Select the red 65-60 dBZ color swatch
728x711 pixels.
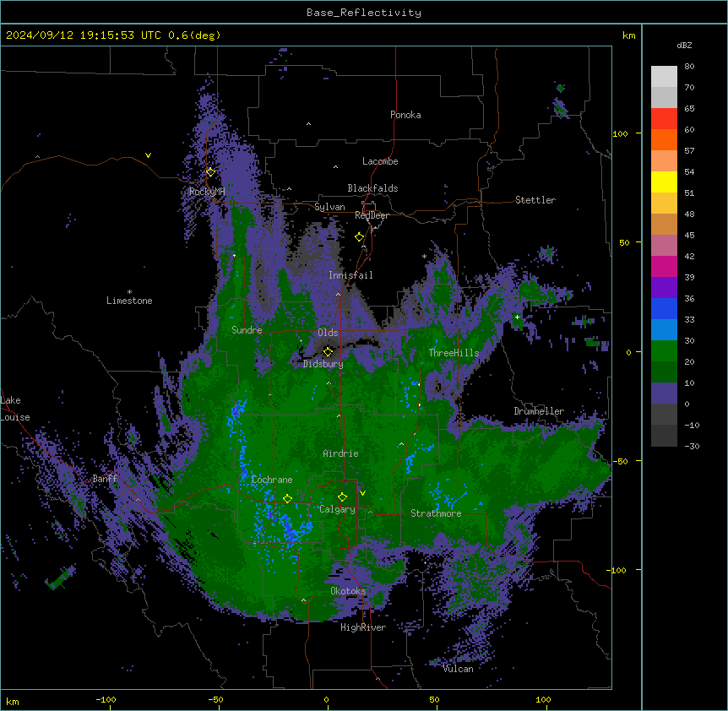pyautogui.click(x=664, y=119)
